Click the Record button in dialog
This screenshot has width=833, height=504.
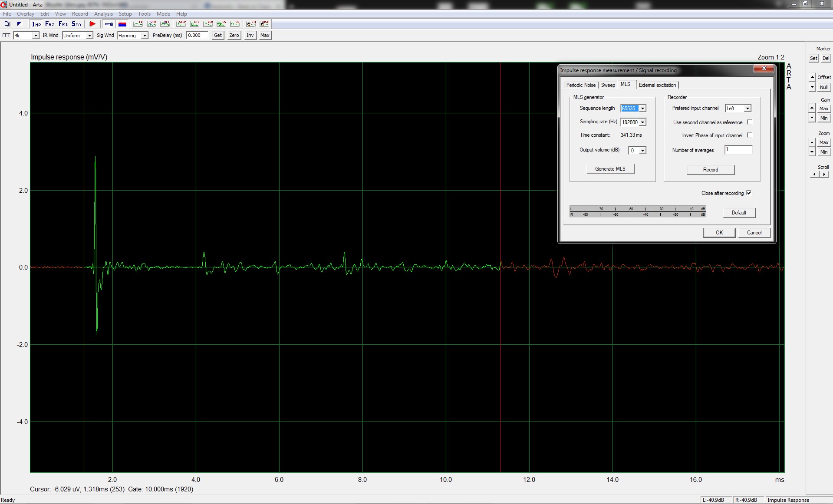pyautogui.click(x=711, y=170)
